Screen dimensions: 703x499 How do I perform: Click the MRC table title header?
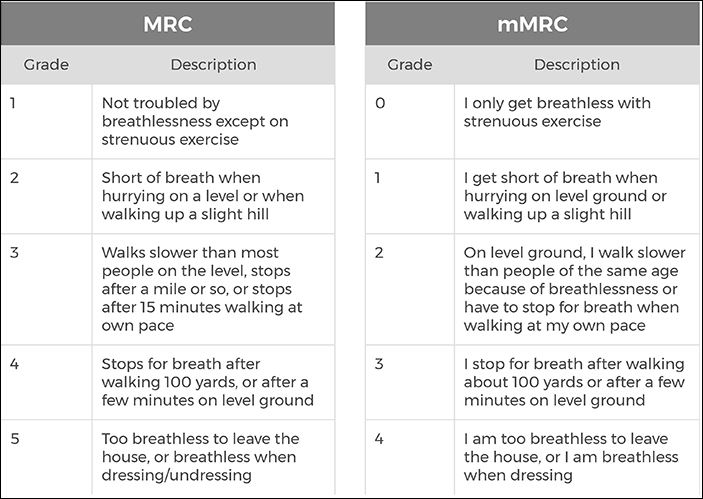(170, 24)
